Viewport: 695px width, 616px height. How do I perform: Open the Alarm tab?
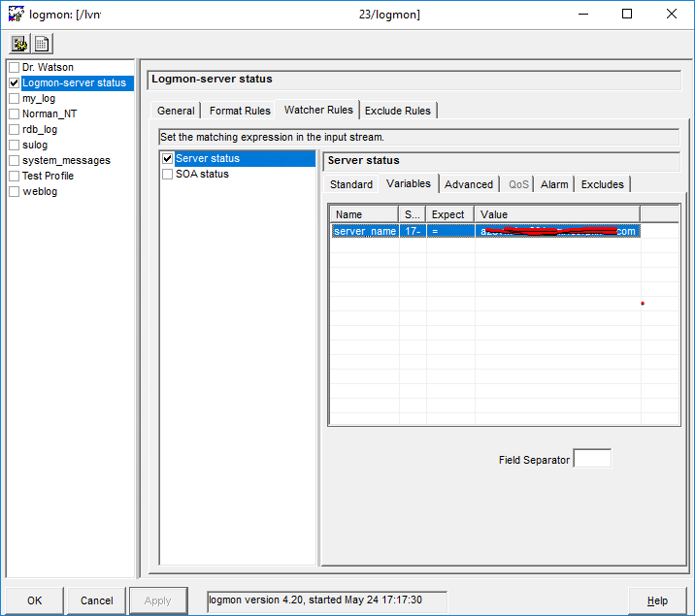pos(554,184)
